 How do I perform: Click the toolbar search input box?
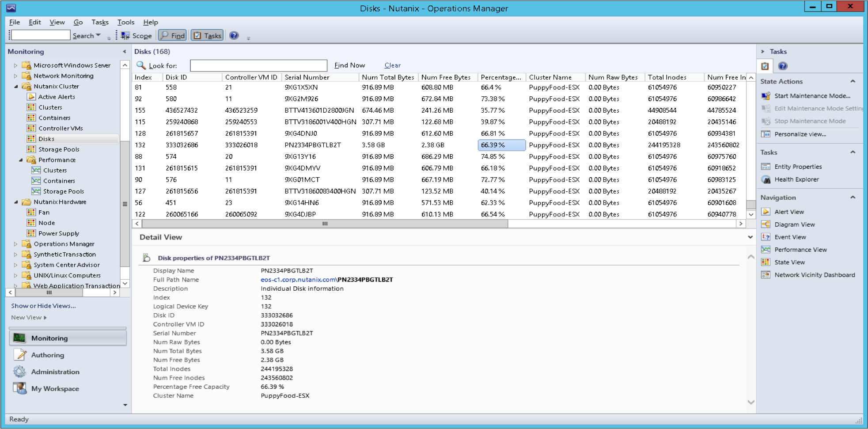click(40, 35)
